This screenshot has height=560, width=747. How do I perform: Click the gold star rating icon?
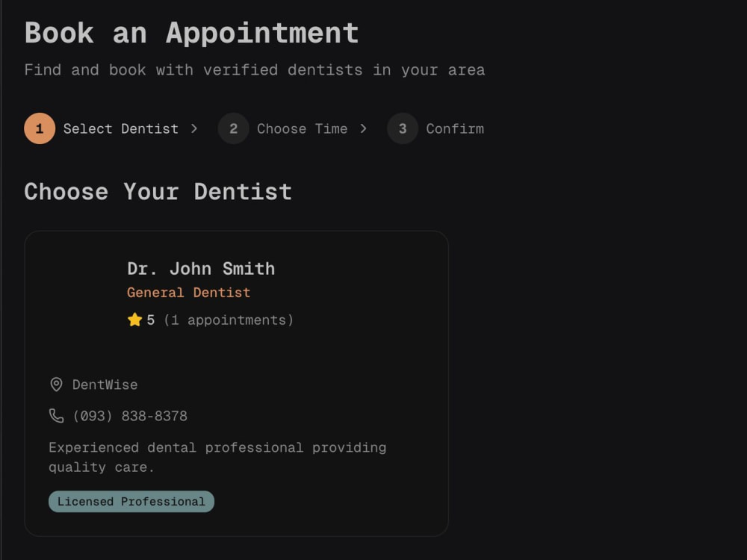click(x=134, y=320)
